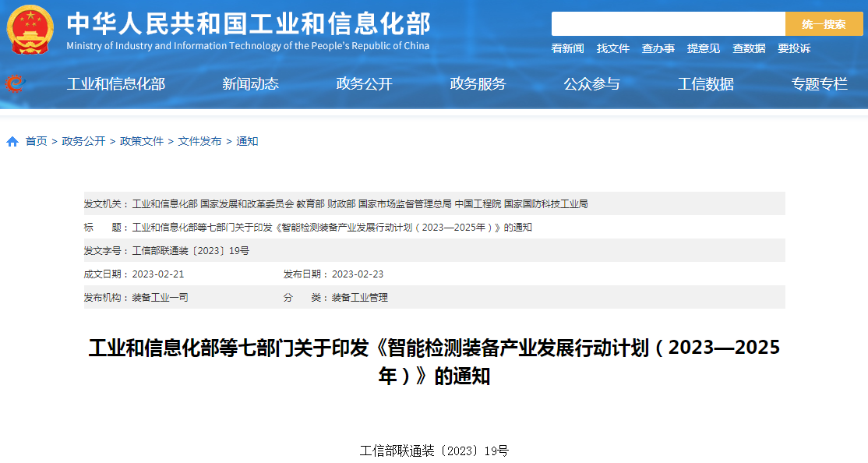The height and width of the screenshot is (463, 868).
Task: Open the 看新闻 quick link
Action: [x=567, y=49]
